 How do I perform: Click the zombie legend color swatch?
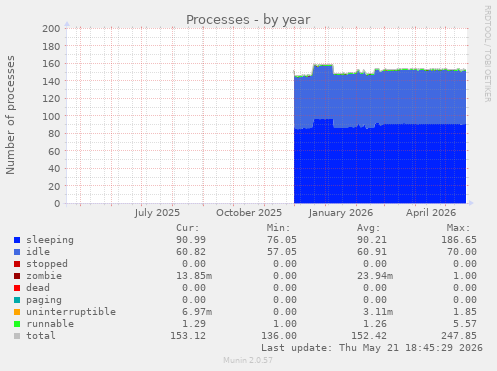tap(17, 276)
